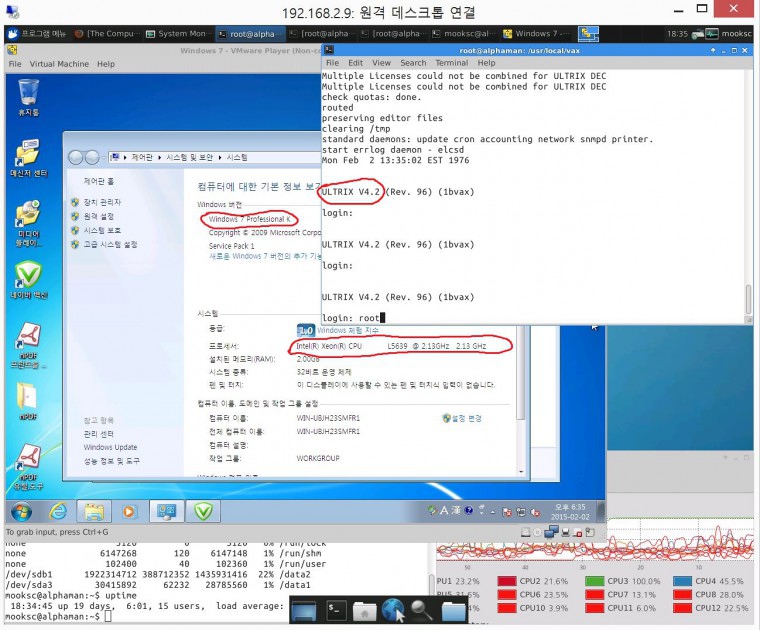Open the Recycle Bin desktop icon
Screen dimensions: 760x630
[x=28, y=97]
